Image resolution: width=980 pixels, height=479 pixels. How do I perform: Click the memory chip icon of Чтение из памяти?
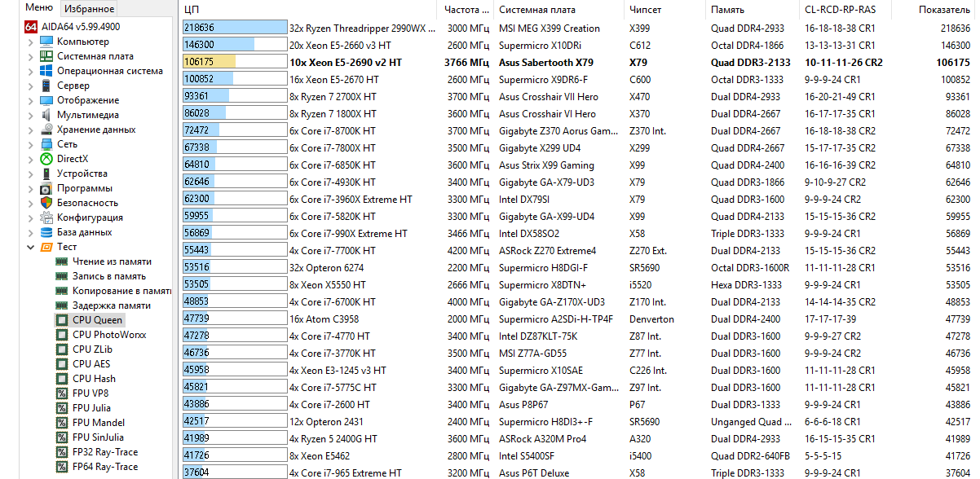pos(61,261)
